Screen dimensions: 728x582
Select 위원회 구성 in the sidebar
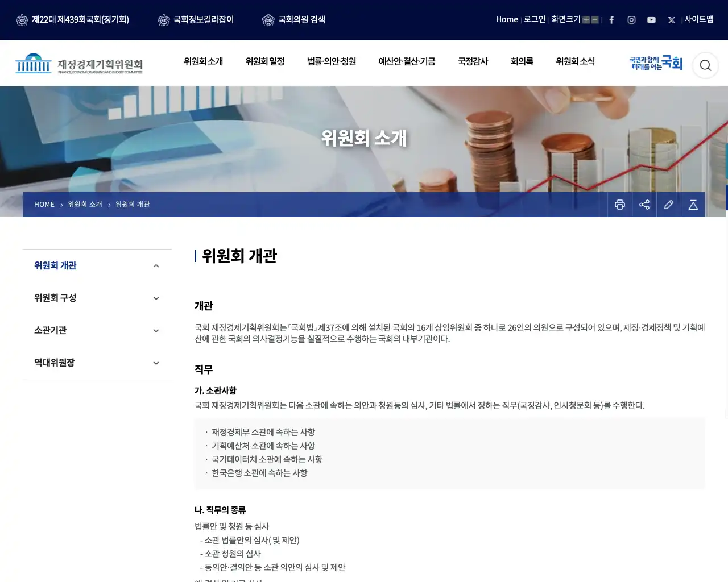[x=55, y=298]
